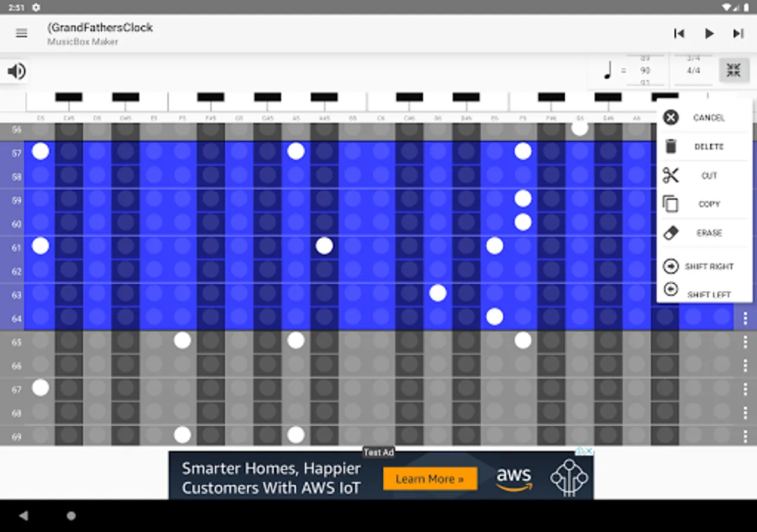Toggle the white note in row 67
Image resolution: width=757 pixels, height=532 pixels.
40,388
